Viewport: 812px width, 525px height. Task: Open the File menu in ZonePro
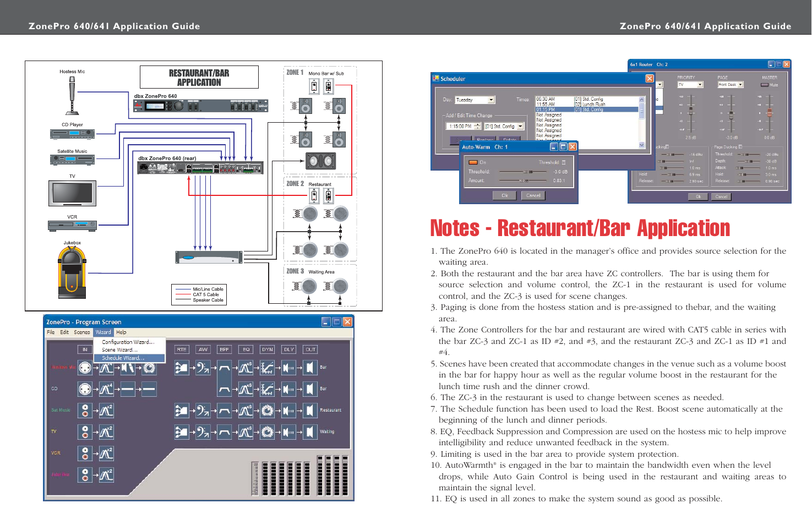pyautogui.click(x=51, y=332)
